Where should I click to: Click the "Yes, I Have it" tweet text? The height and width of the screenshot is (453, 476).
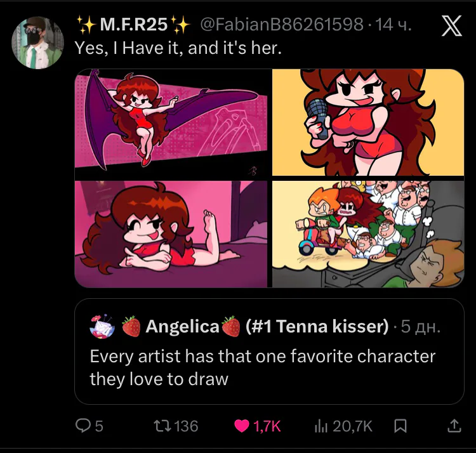(x=178, y=47)
